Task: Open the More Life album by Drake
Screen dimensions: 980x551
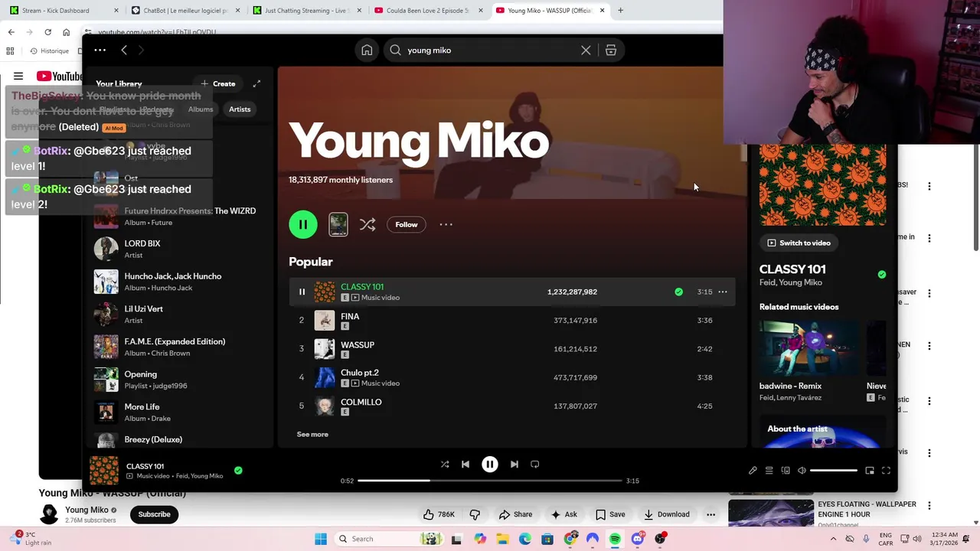Action: (x=181, y=412)
